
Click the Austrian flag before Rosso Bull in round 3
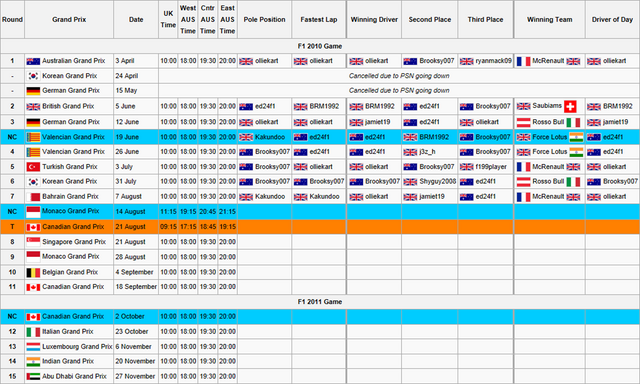click(x=523, y=122)
